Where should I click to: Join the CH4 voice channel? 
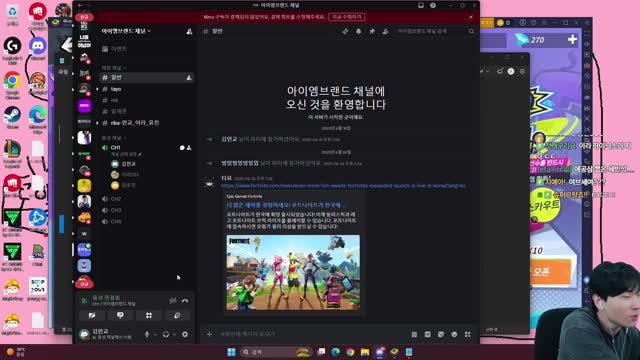click(x=147, y=222)
